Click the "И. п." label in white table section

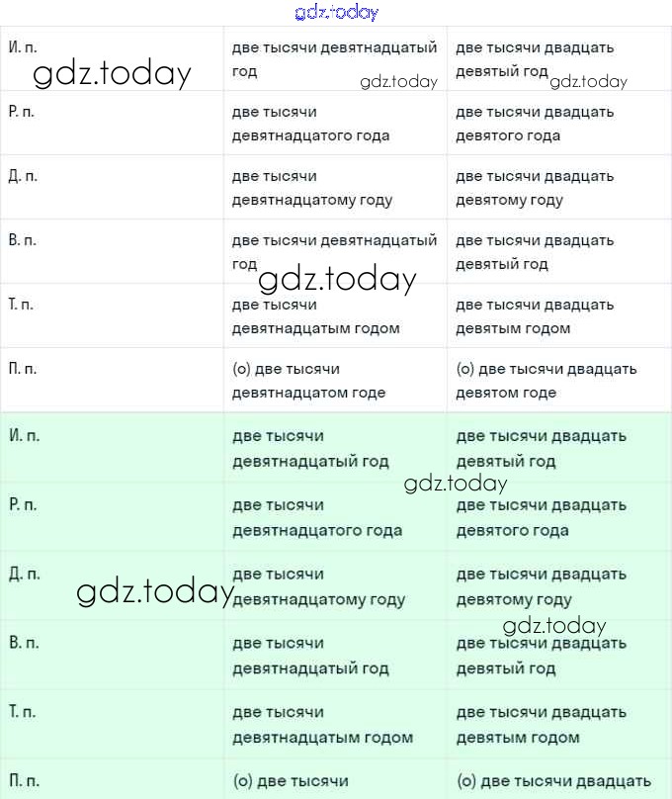[x=22, y=47]
